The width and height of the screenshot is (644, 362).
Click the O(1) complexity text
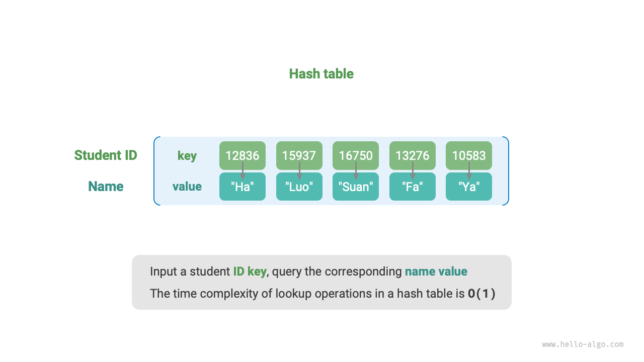pos(481,294)
